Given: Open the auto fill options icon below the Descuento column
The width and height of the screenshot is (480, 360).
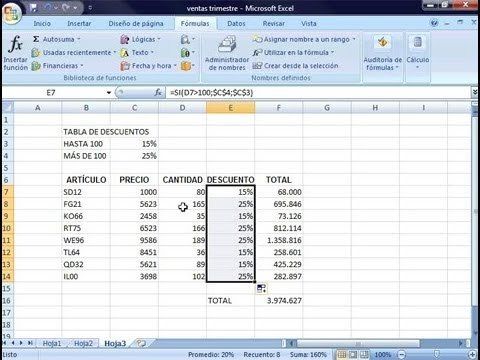Looking at the screenshot, I should 261,288.
